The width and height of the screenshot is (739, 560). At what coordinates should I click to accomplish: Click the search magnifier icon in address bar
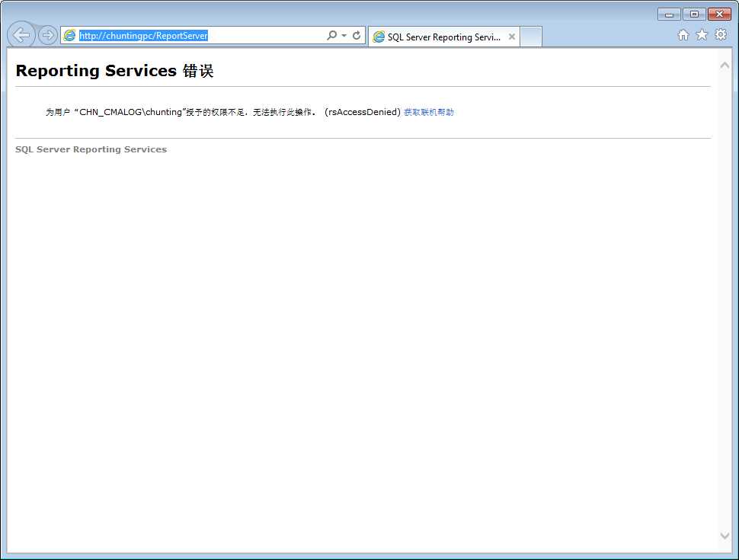click(x=332, y=35)
